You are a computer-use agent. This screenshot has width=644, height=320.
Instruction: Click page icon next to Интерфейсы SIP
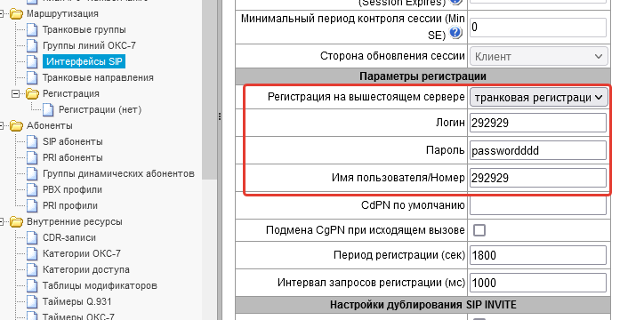(32, 61)
